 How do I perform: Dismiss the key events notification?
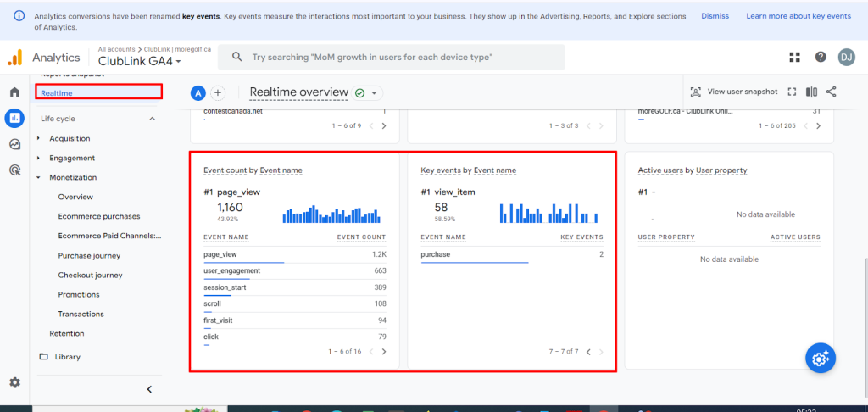click(x=715, y=16)
